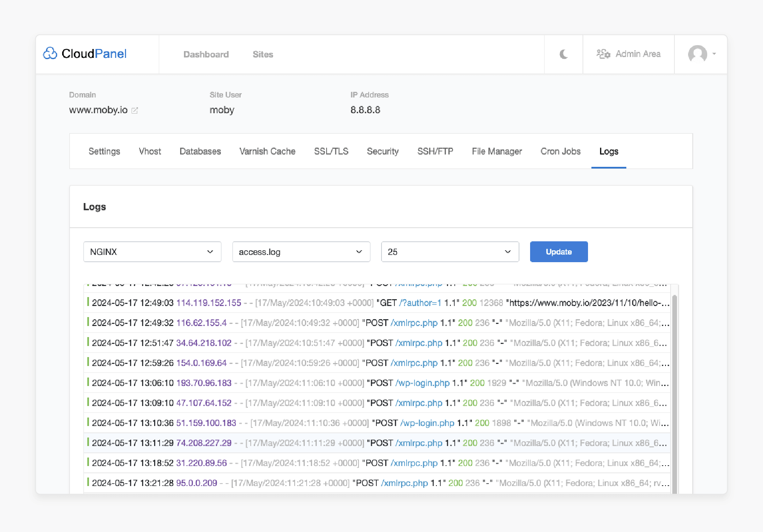This screenshot has height=532, width=763.
Task: Open the Sites menu item
Action: coord(263,54)
